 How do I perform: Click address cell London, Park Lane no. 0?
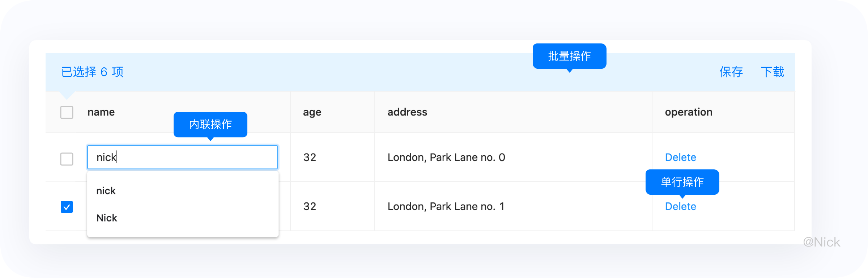(x=446, y=157)
